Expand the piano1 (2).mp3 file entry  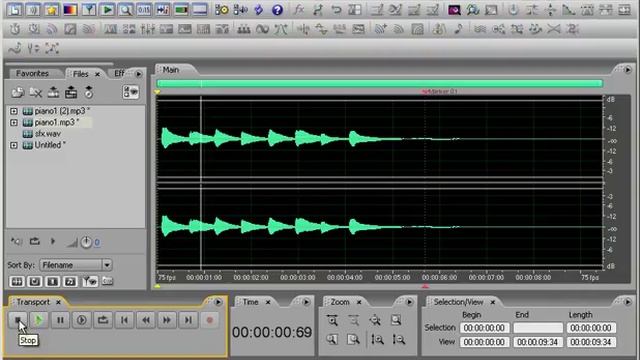[x=14, y=111]
